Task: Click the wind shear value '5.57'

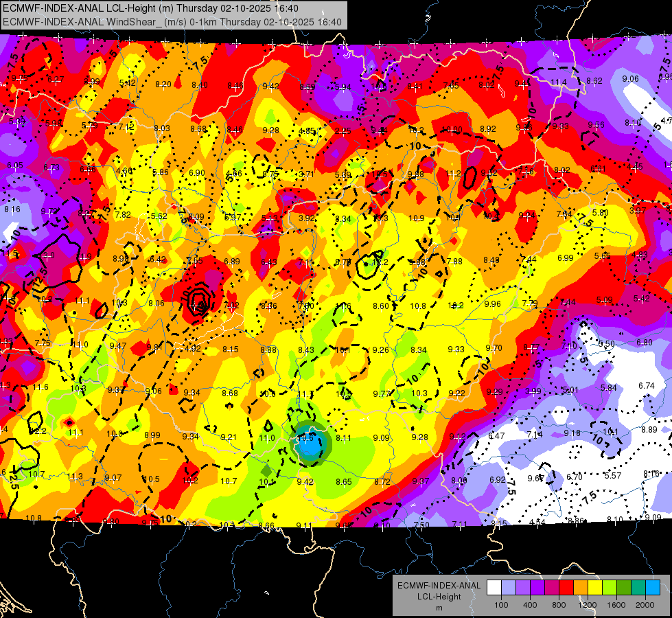Action: 613,475
